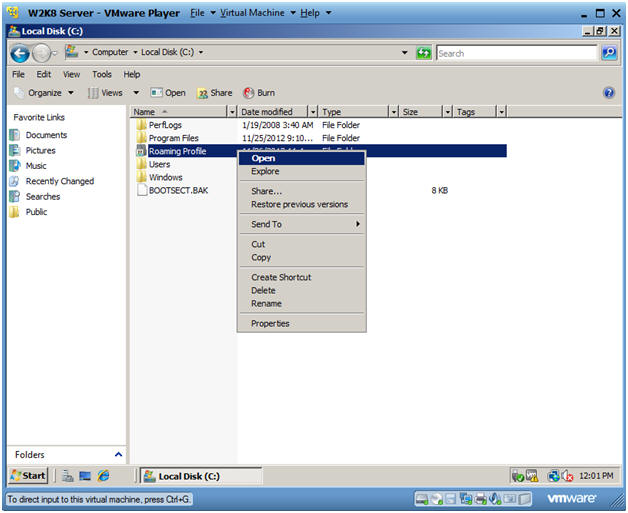
Task: Open Explorer Help question mark icon
Action: (609, 93)
